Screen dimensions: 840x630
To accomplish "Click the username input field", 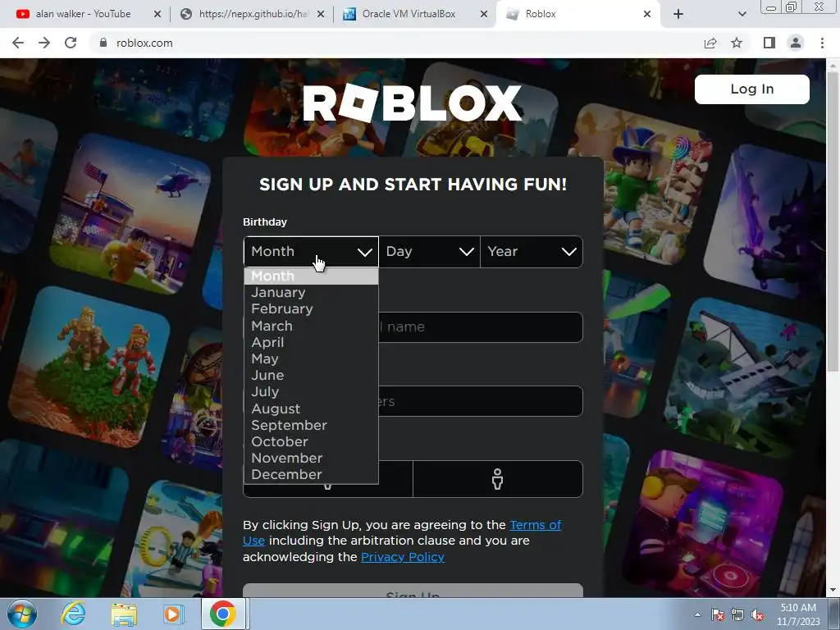I will coord(481,326).
